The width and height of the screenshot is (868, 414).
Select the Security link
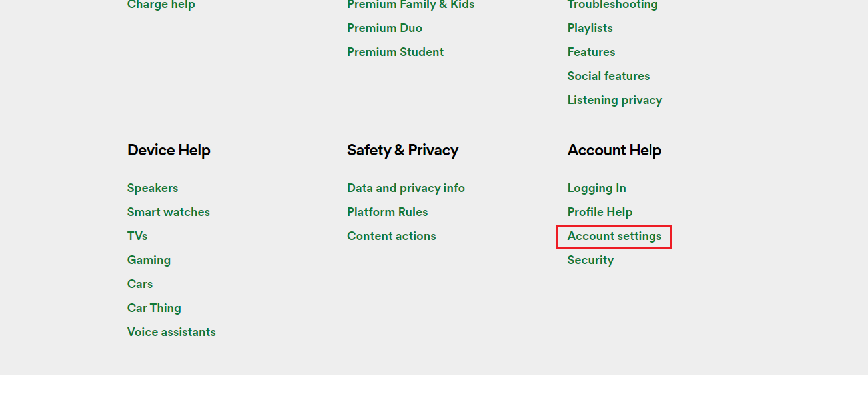pos(590,260)
